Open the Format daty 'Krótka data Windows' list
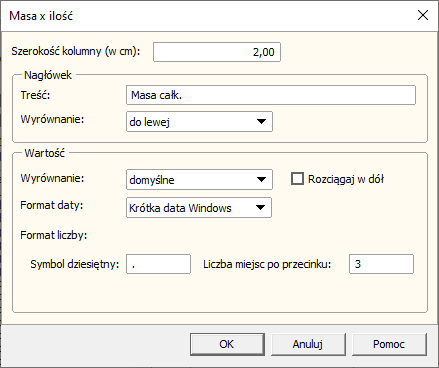The width and height of the screenshot is (439, 368). click(x=199, y=208)
